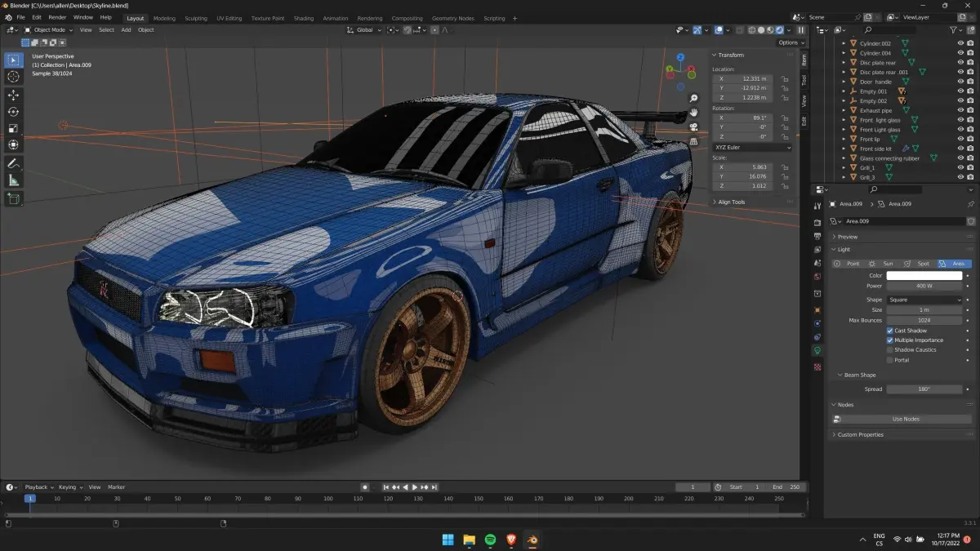Activate the Select Box tool

(x=13, y=60)
